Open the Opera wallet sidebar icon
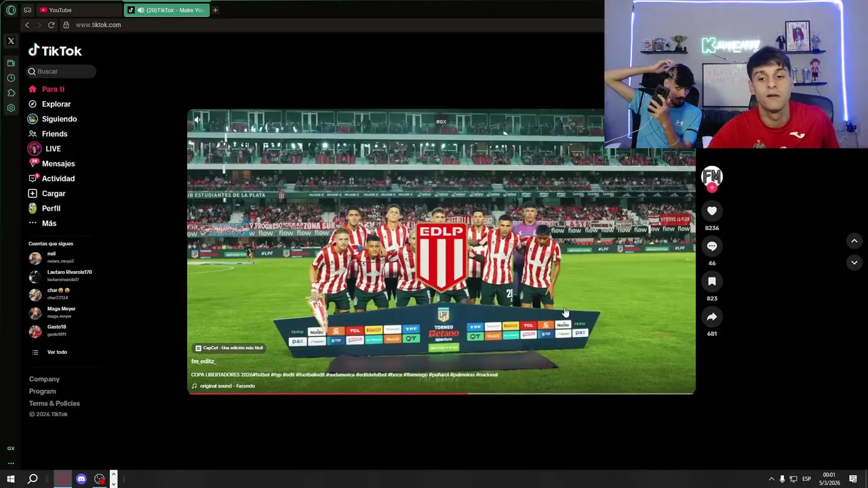 pos(11,63)
